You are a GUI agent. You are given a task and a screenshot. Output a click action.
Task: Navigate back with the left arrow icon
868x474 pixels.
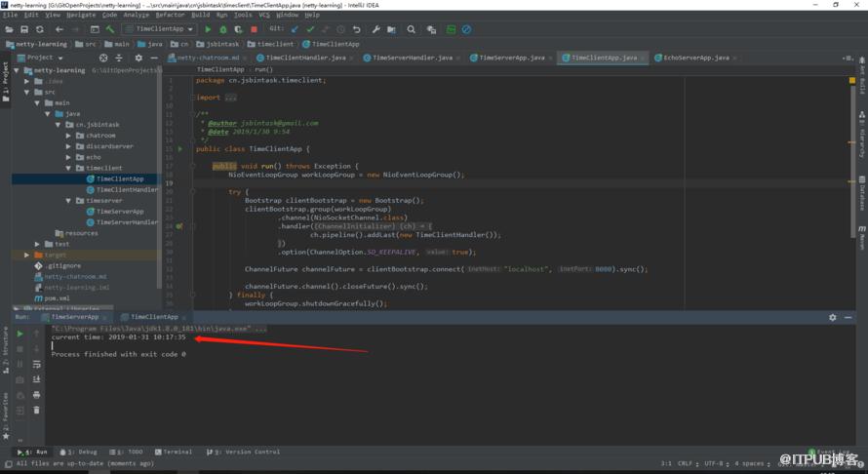coord(59,29)
